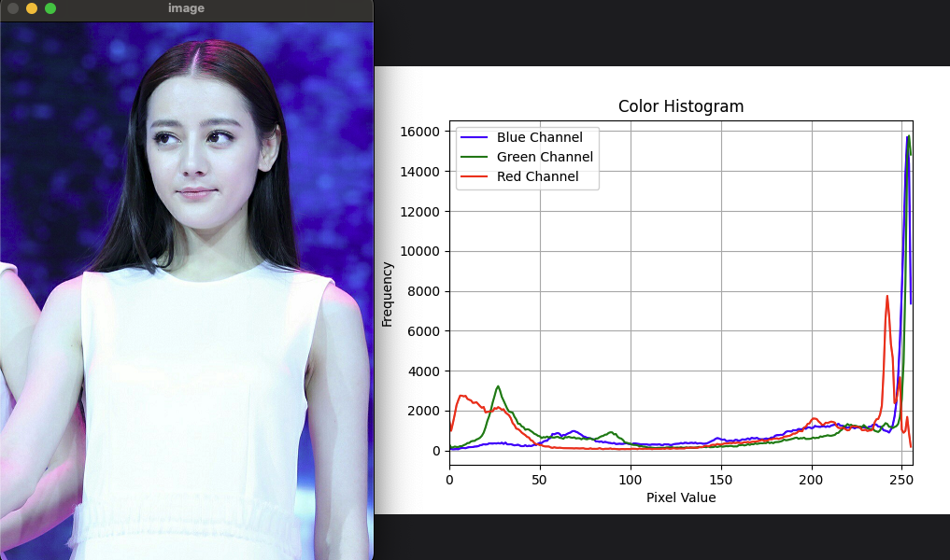Viewport: 950px width, 560px height.
Task: Click the green channel peak near 3000
Action: (498, 386)
